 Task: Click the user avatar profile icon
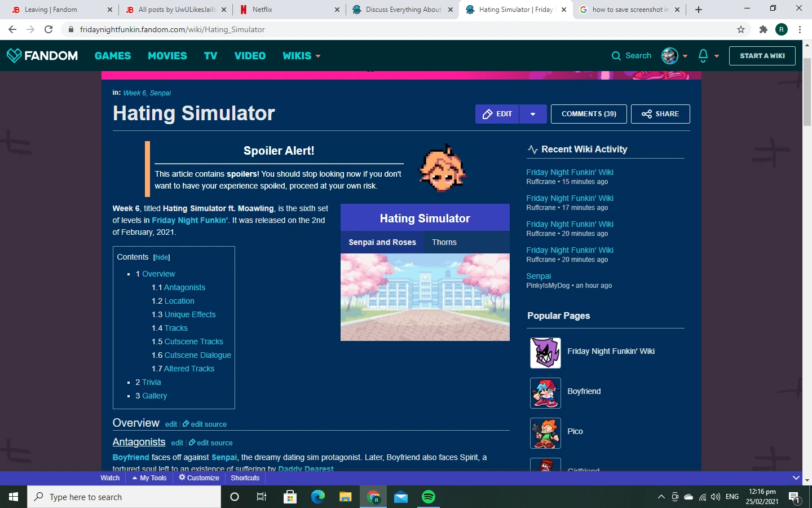[x=669, y=55]
